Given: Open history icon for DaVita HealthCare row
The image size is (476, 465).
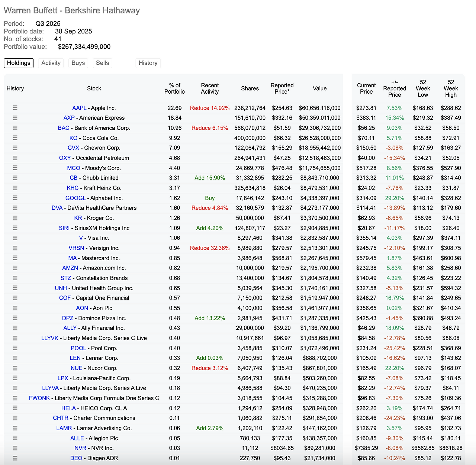Looking at the screenshot, I should 15,208.
